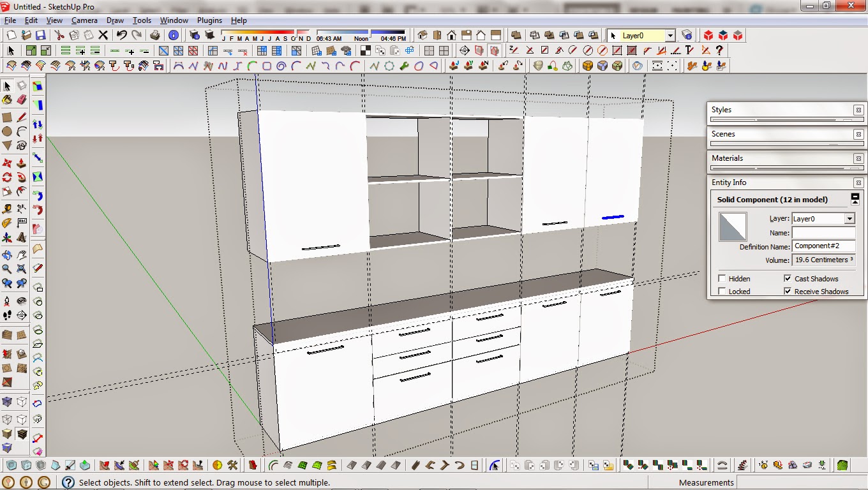Select the Orbit tool in left toolbar
Image resolution: width=868 pixels, height=490 pixels.
(7, 255)
